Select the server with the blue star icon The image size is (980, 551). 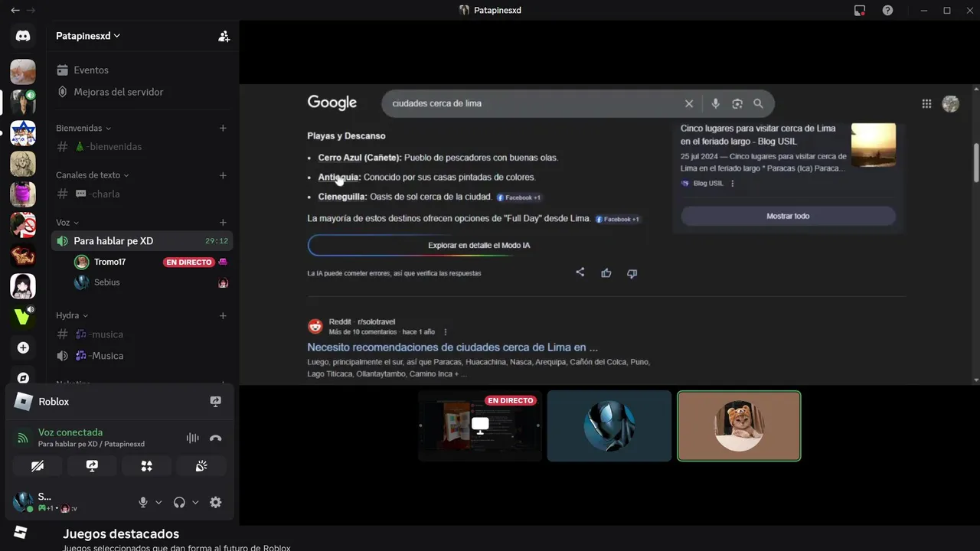(23, 133)
